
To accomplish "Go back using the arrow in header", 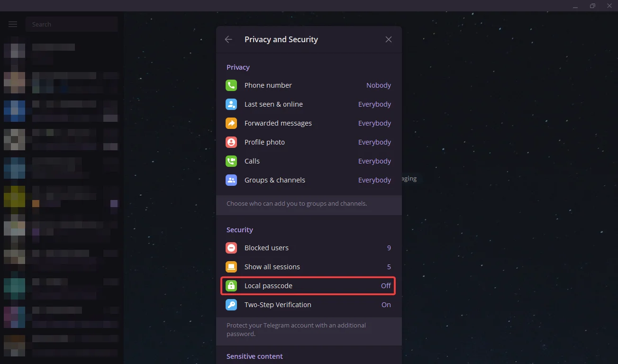I will click(228, 39).
